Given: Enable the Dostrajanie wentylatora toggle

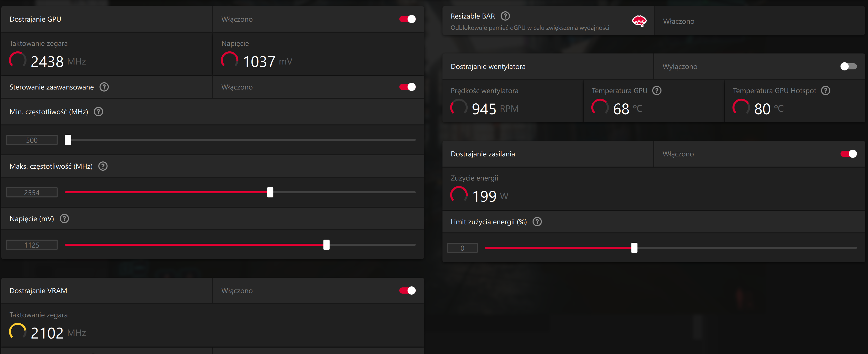Looking at the screenshot, I should point(848,66).
